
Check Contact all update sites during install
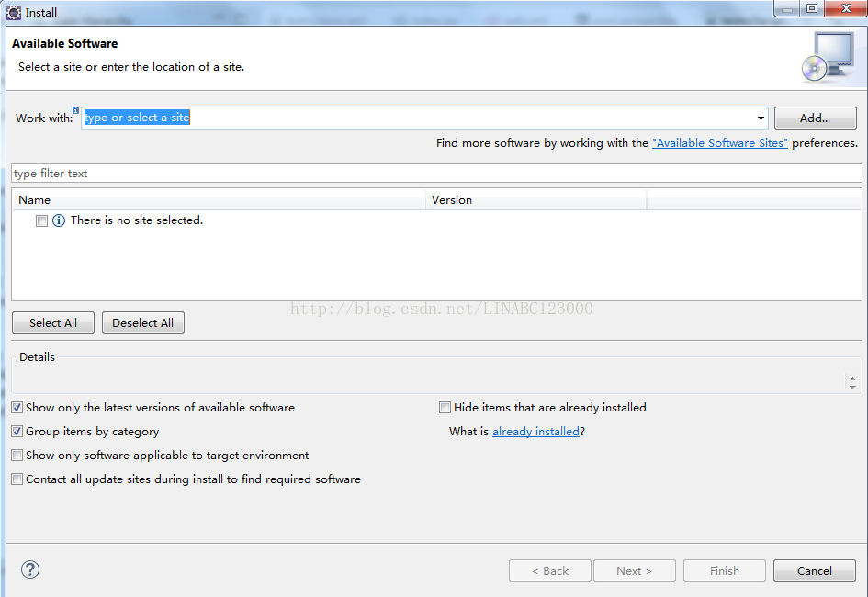17,479
